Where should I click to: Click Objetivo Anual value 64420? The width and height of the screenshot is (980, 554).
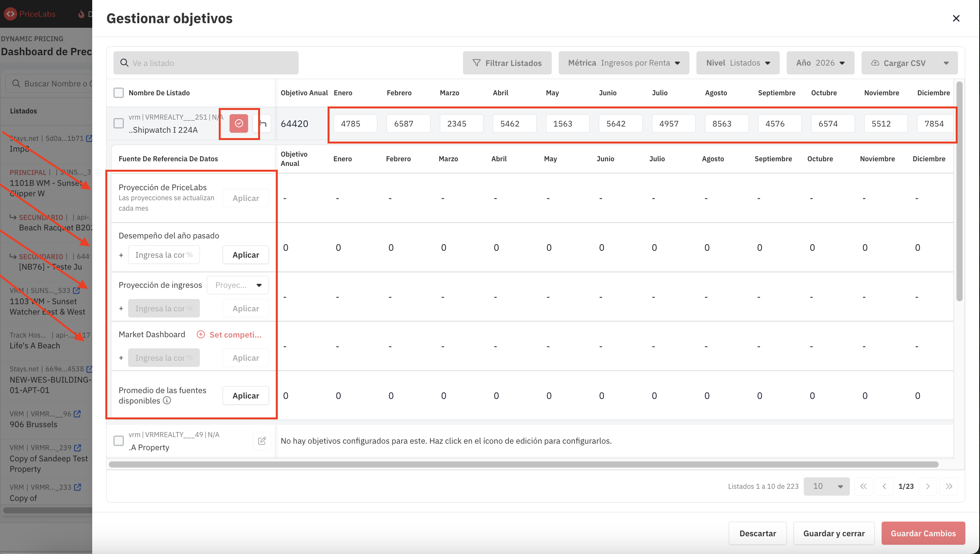(294, 123)
